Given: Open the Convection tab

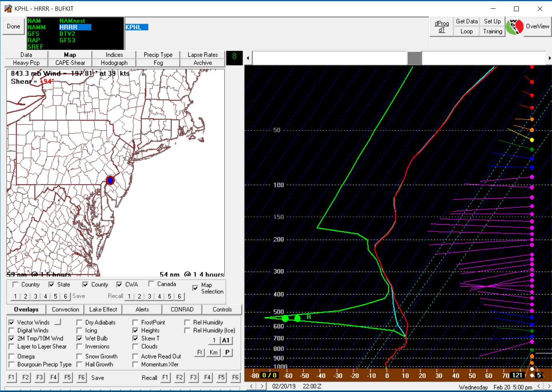Looking at the screenshot, I should click(x=66, y=309).
